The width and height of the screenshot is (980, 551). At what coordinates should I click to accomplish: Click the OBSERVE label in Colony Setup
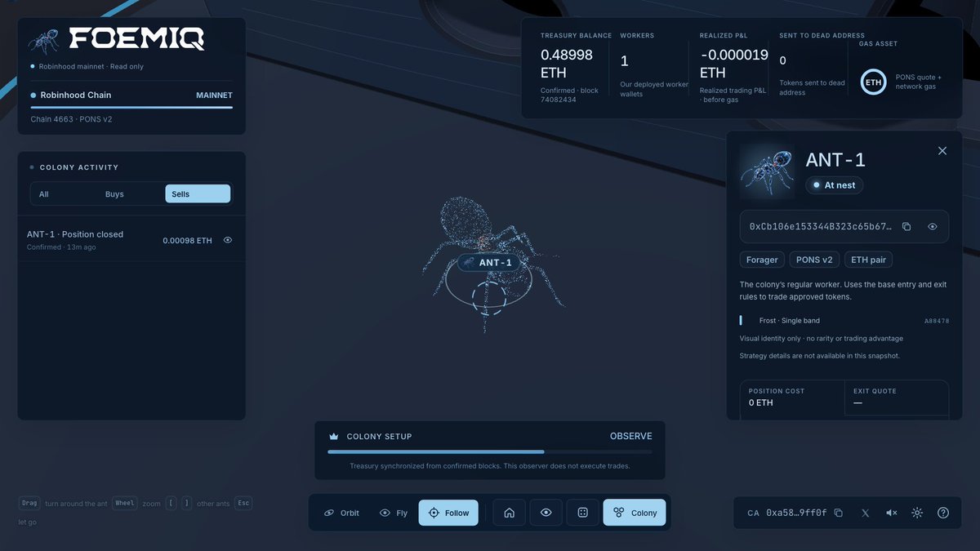pos(631,436)
